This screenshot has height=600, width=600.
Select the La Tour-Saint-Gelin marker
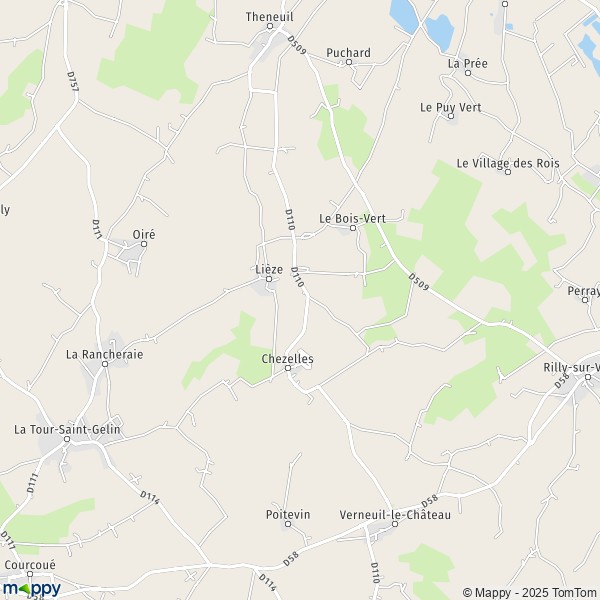point(67,439)
